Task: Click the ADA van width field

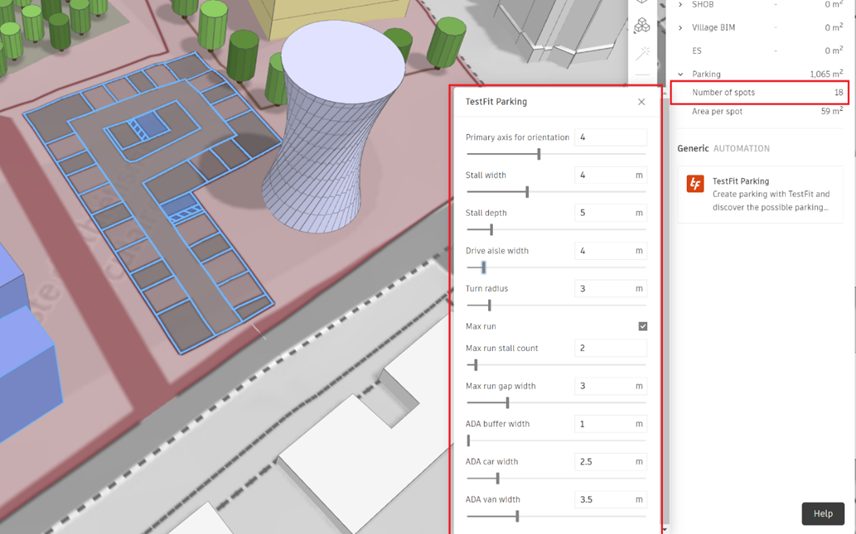Action: click(x=610, y=499)
